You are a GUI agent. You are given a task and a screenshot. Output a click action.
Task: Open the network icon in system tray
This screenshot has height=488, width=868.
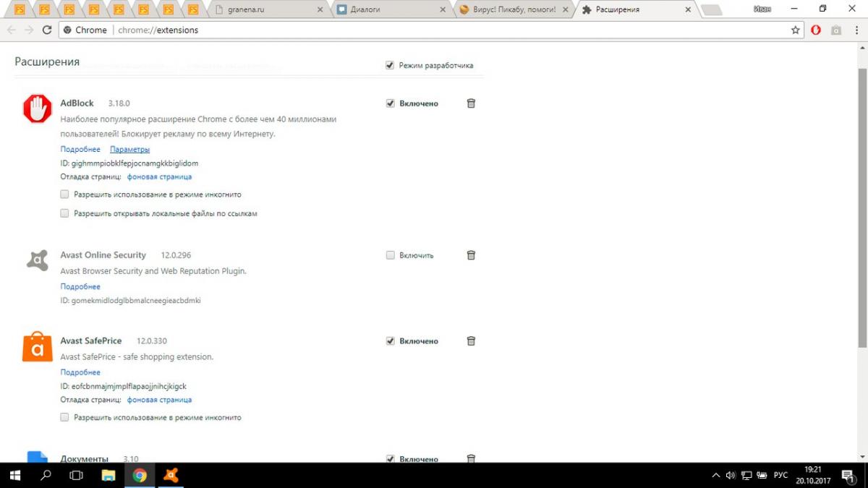(746, 476)
